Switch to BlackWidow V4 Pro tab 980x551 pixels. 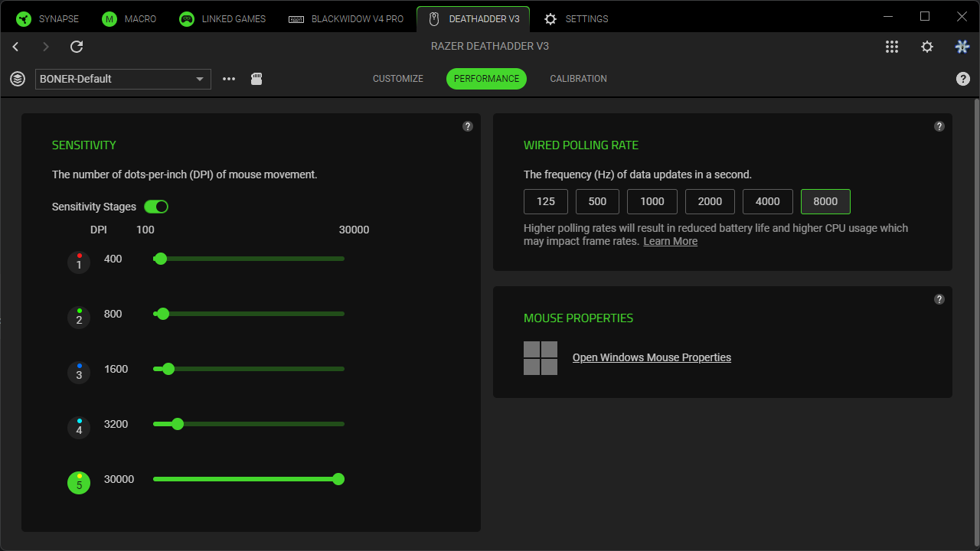click(346, 19)
